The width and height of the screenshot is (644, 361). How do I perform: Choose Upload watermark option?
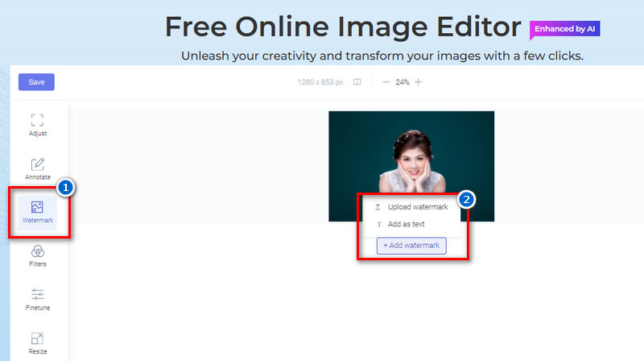point(411,207)
